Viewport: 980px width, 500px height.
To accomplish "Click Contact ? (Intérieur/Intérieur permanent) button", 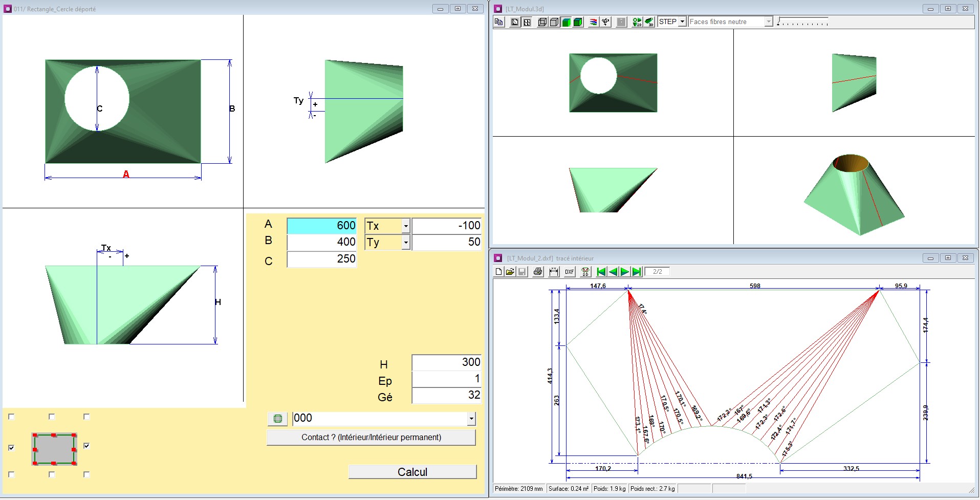I will coord(371,438).
